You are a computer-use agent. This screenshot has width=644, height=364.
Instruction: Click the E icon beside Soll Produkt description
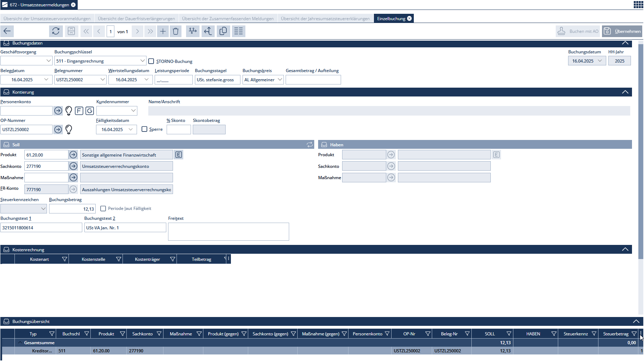[179, 155]
